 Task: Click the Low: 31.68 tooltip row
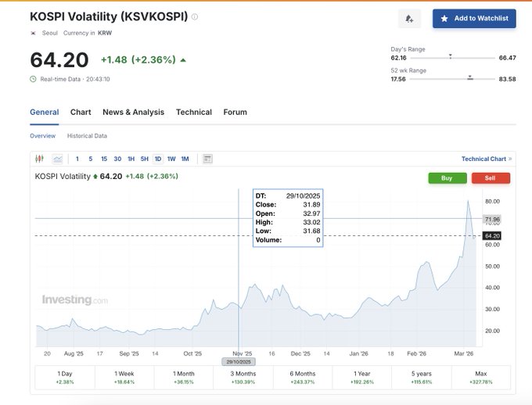[x=288, y=231]
